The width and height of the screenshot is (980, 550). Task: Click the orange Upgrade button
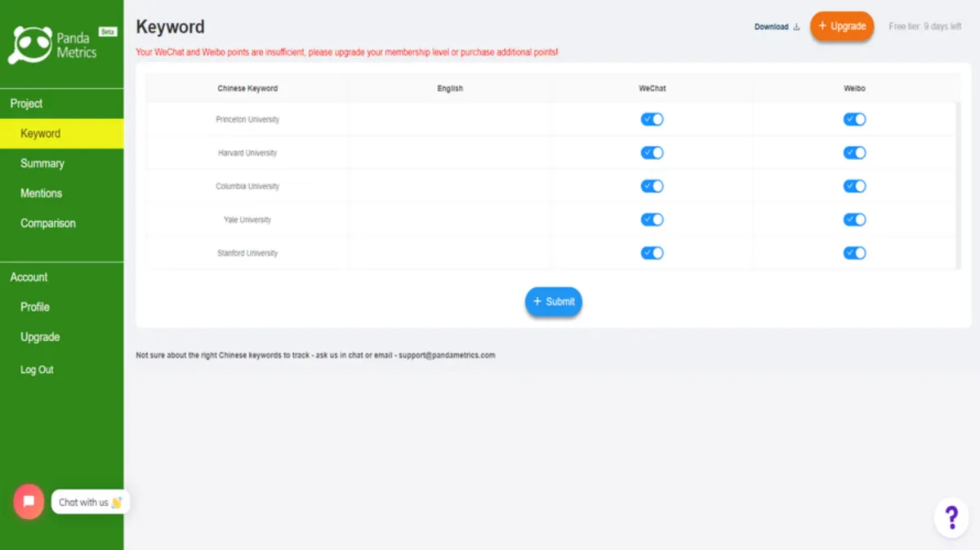click(842, 26)
